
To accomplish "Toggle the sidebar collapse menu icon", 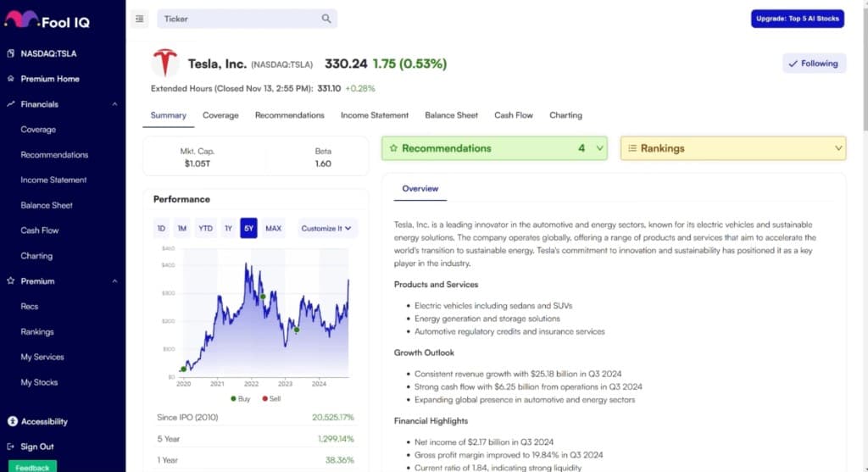I will pos(140,19).
